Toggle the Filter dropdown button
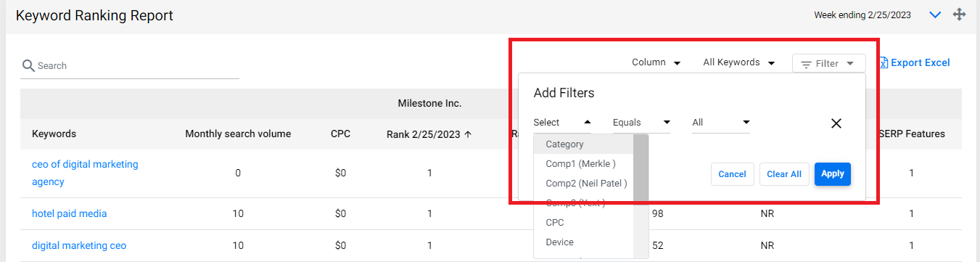Screen dimensions: 980x262 coord(828,64)
